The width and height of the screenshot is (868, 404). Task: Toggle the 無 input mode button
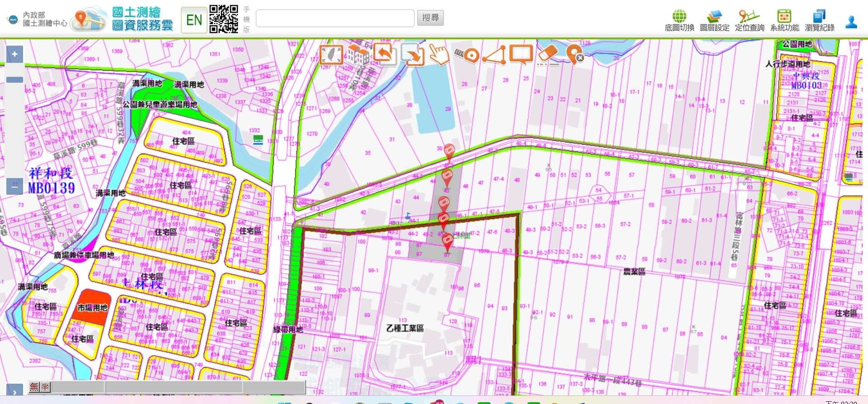(x=34, y=387)
